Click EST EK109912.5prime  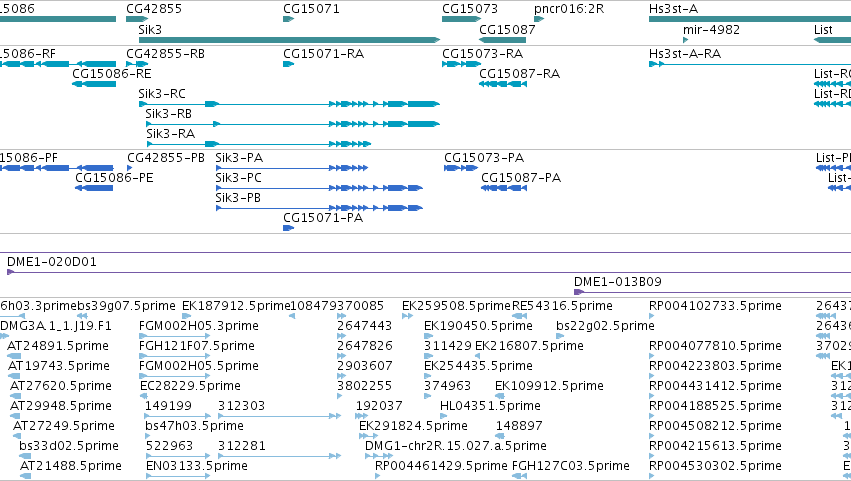549,387
